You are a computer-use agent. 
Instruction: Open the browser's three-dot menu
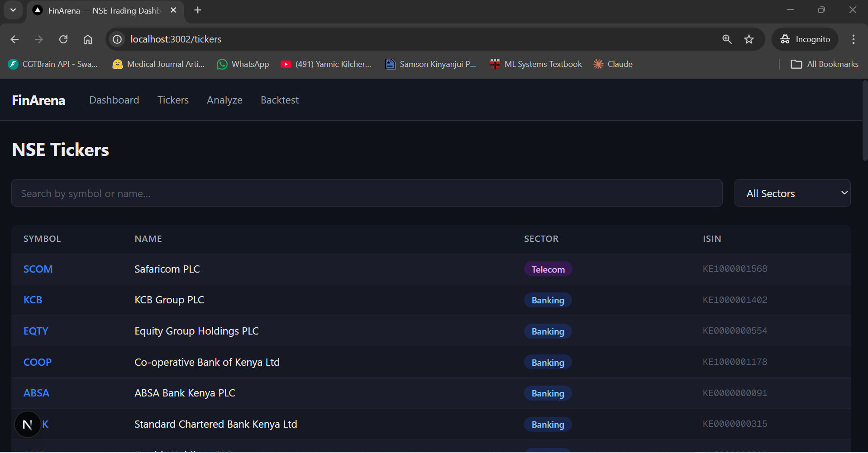(x=854, y=39)
